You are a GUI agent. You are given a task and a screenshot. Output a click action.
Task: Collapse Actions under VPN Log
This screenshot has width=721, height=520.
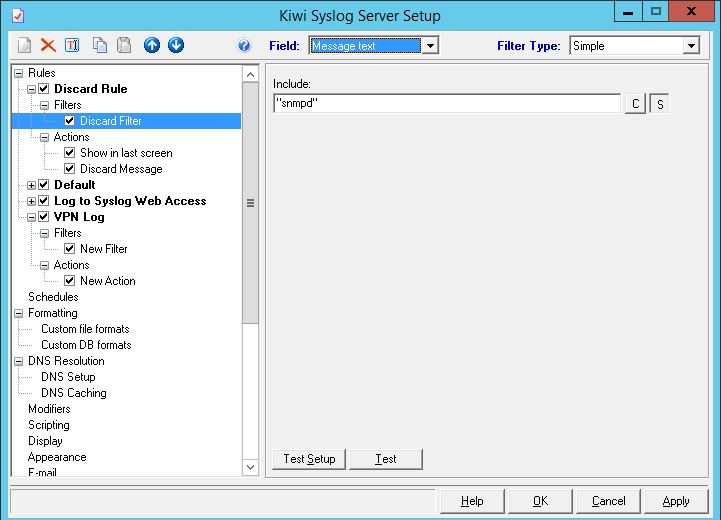[44, 265]
